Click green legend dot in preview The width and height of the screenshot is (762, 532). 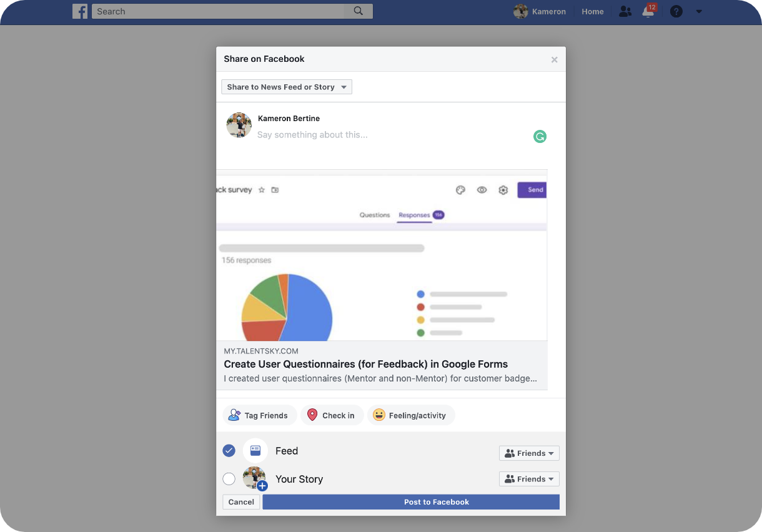tap(420, 333)
